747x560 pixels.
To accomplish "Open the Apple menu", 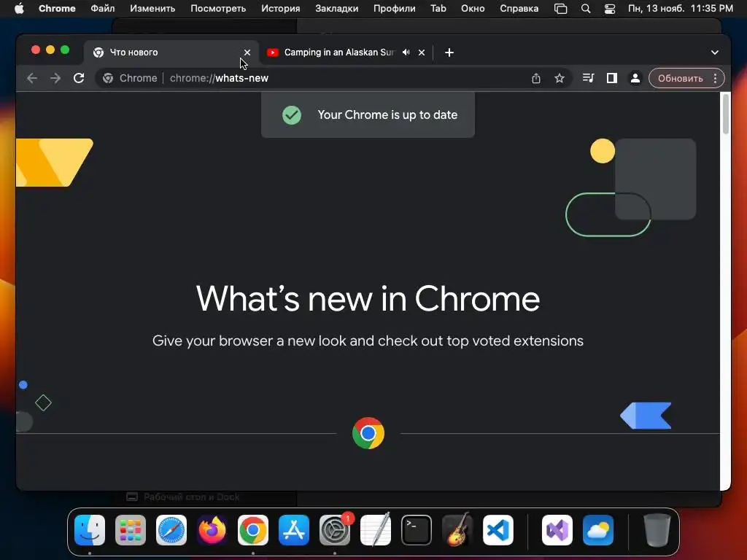I will [19, 9].
